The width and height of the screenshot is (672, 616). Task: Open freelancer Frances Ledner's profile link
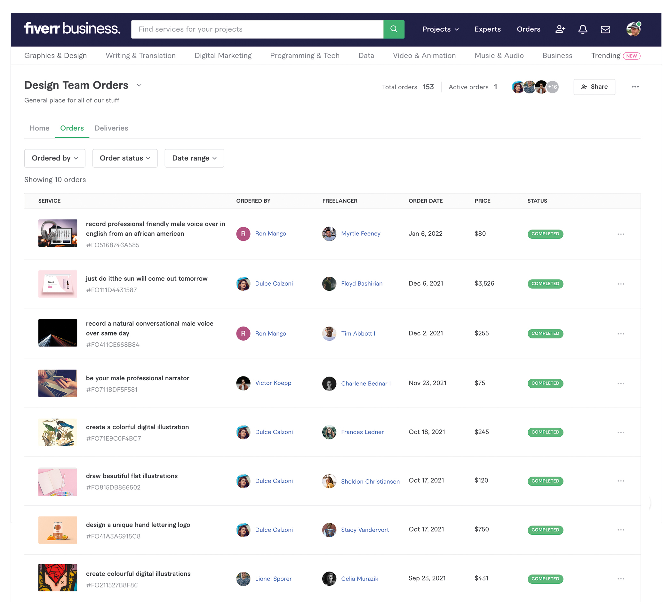coord(362,432)
